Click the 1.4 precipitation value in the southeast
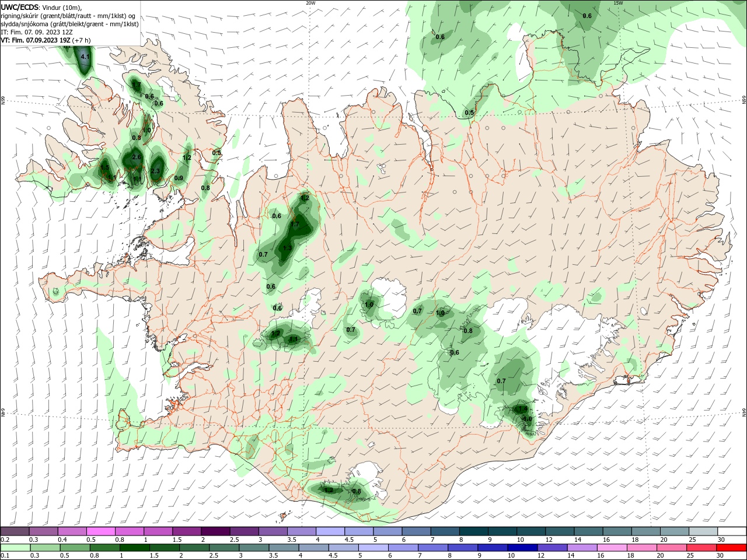The image size is (747, 560). coord(523,409)
